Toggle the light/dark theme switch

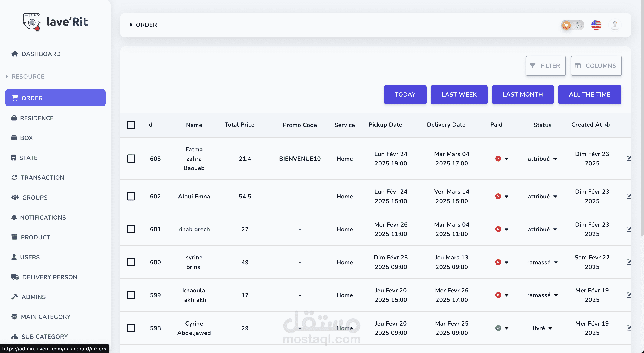tap(572, 25)
